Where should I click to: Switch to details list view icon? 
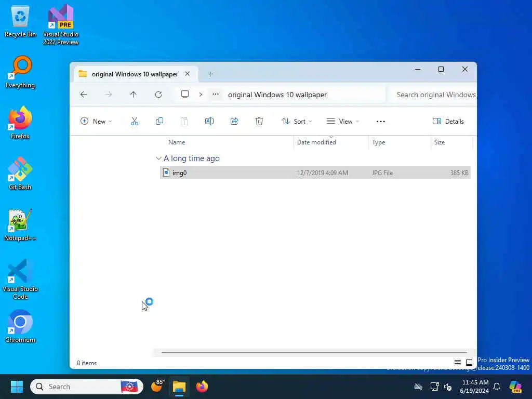[457, 363]
